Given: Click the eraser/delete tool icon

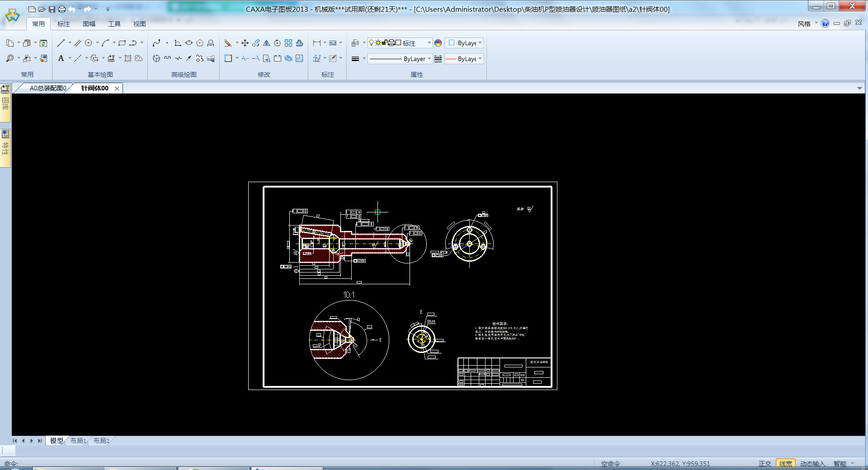Looking at the screenshot, I should click(x=228, y=43).
